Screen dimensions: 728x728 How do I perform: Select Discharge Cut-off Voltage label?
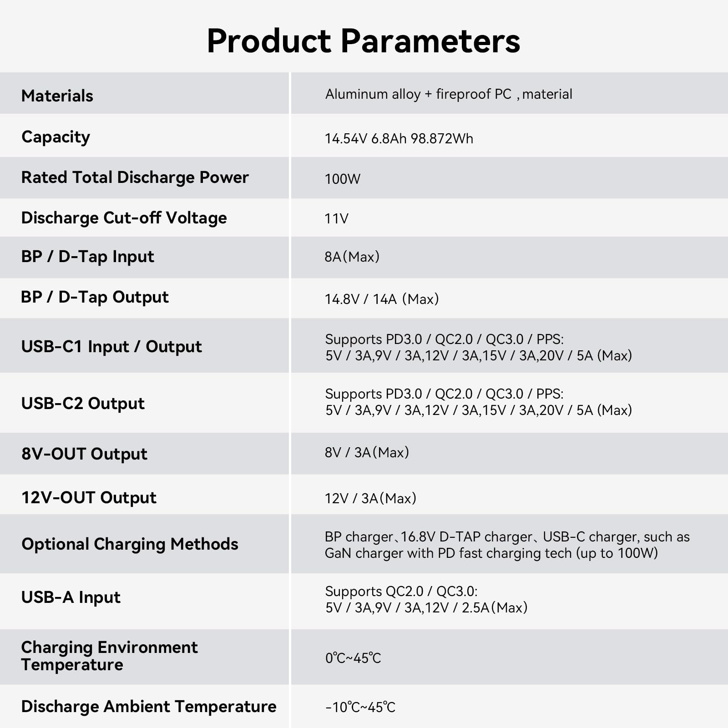coord(124,218)
